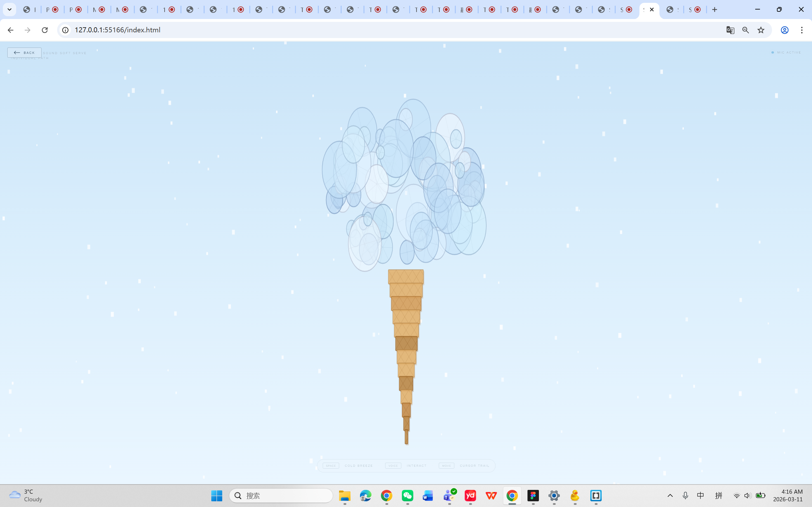This screenshot has width=812, height=507.
Task: Reload the page with the refresh icon
Action: click(45, 30)
